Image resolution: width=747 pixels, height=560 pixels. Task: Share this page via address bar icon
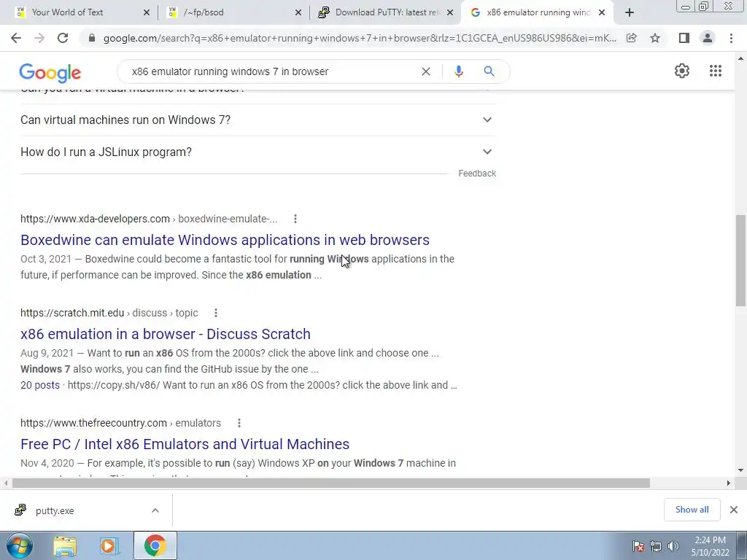(x=632, y=38)
